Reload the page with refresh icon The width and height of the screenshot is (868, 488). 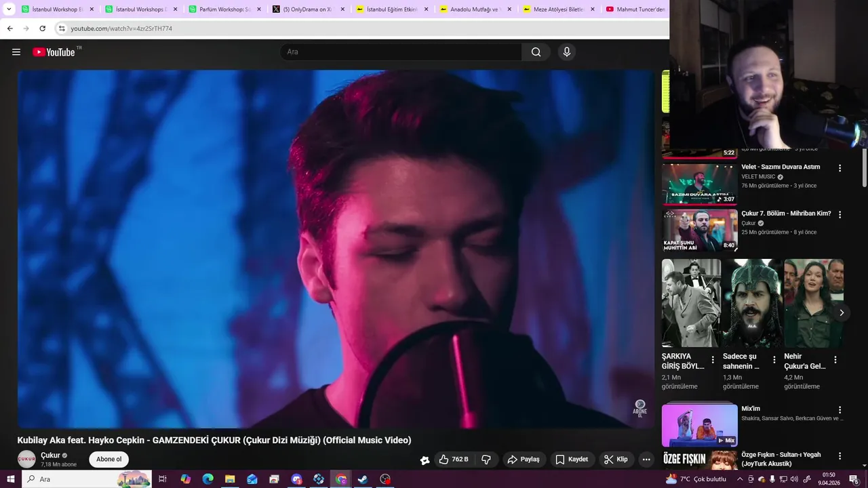point(42,28)
